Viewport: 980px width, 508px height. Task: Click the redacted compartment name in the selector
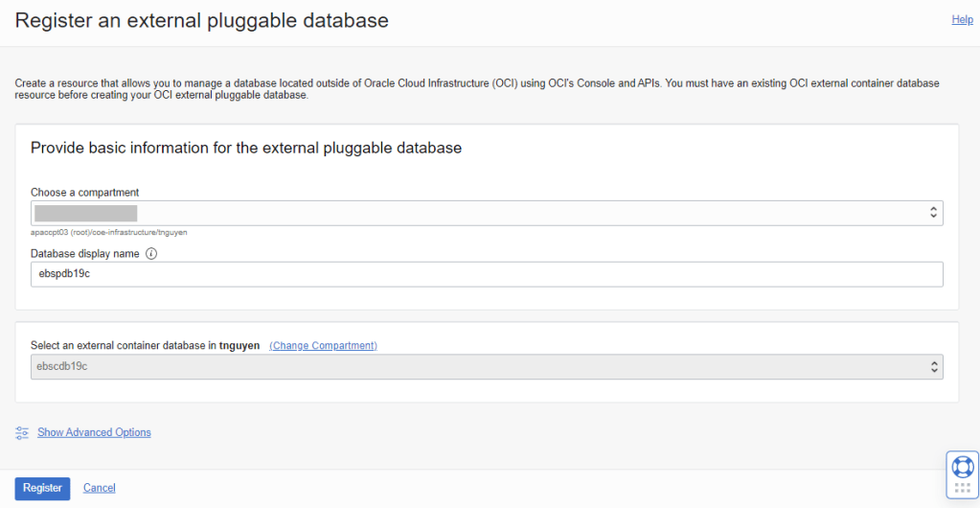86,213
